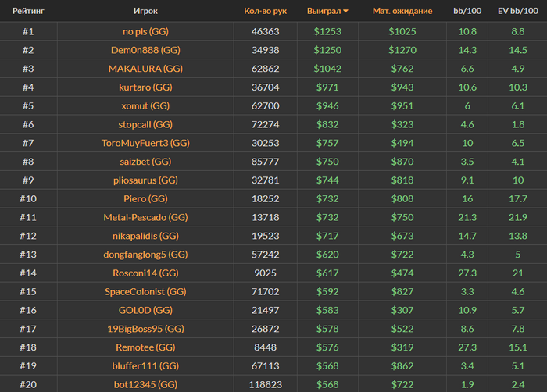
Task: Sort by Мат. ожидание column header
Action: 402,12
